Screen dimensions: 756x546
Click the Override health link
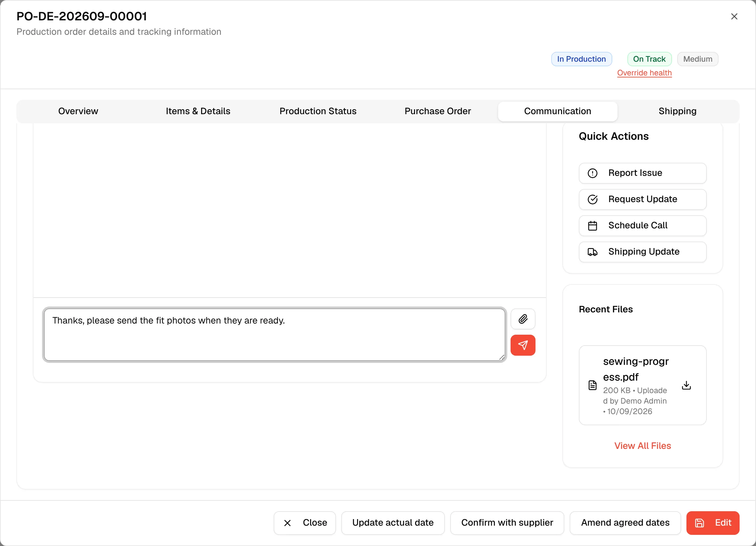pos(644,73)
